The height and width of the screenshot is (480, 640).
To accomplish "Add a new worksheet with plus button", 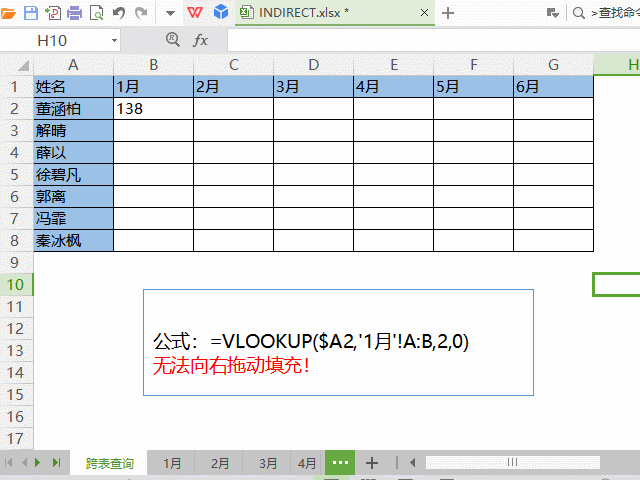I will point(371,463).
